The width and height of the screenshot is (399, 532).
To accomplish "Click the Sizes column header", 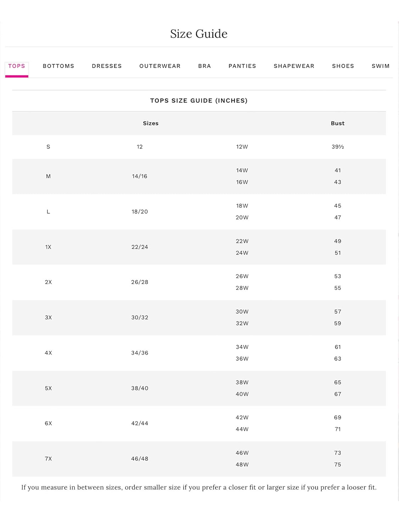I will [151, 123].
